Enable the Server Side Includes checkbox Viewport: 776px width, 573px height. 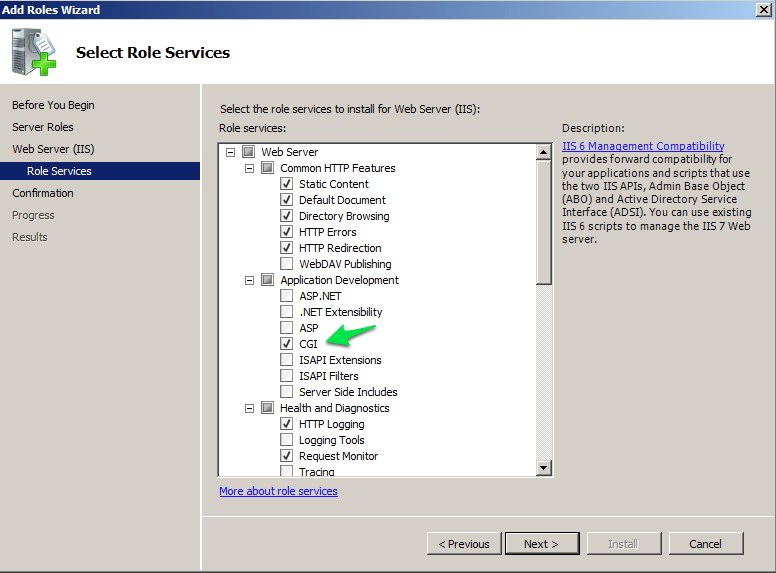tap(287, 391)
